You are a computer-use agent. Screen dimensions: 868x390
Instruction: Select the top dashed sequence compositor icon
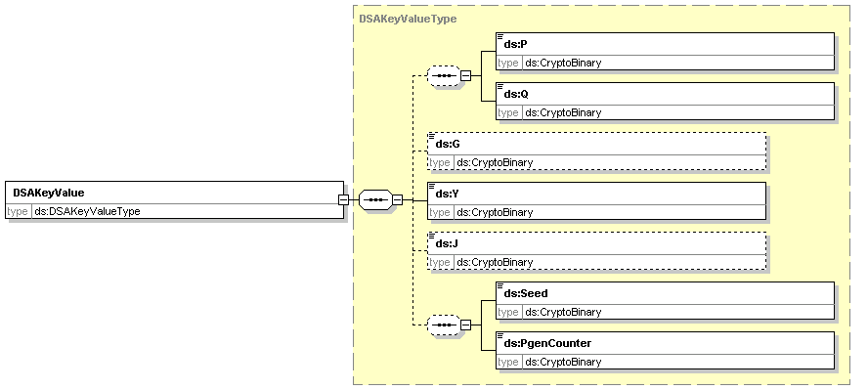click(444, 76)
